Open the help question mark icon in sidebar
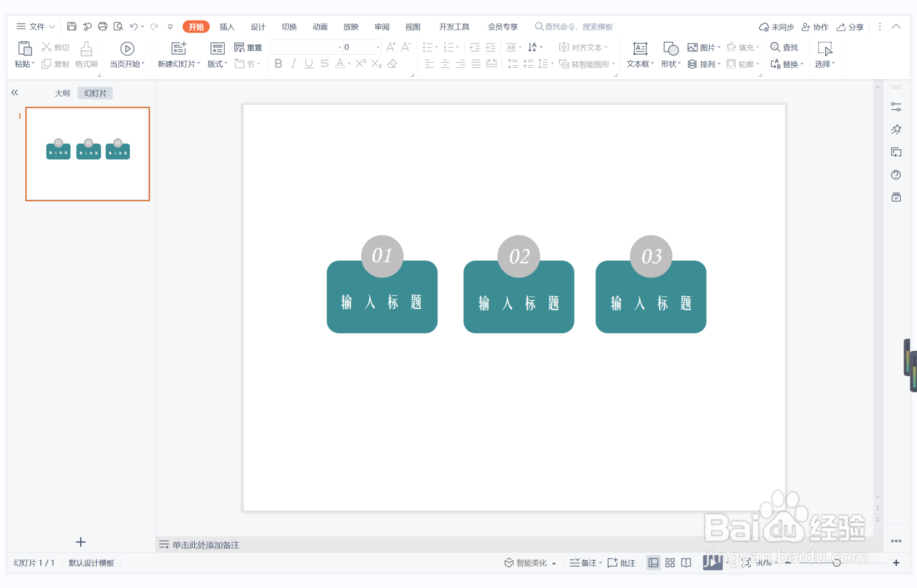This screenshot has width=917, height=588. pyautogui.click(x=896, y=175)
